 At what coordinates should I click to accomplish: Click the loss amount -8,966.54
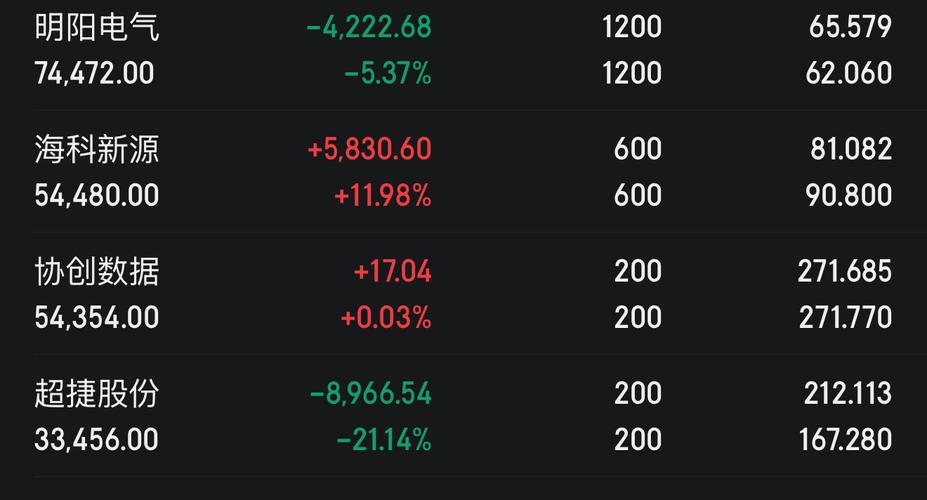coord(371,394)
